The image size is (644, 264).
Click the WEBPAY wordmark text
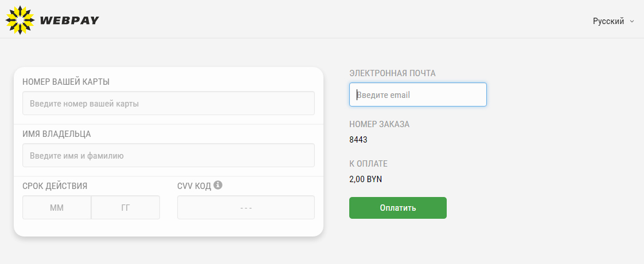click(69, 21)
